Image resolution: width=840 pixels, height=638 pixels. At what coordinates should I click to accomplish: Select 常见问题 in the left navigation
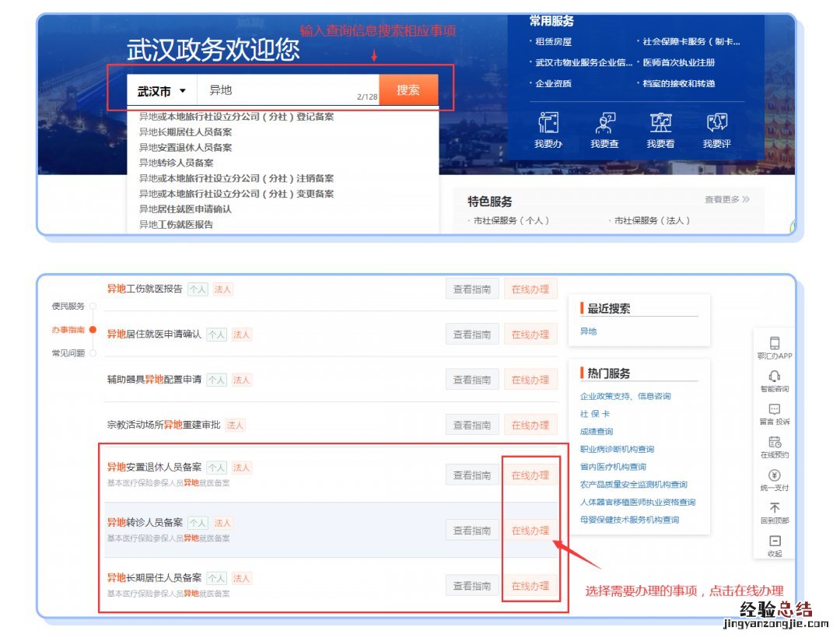(68, 353)
